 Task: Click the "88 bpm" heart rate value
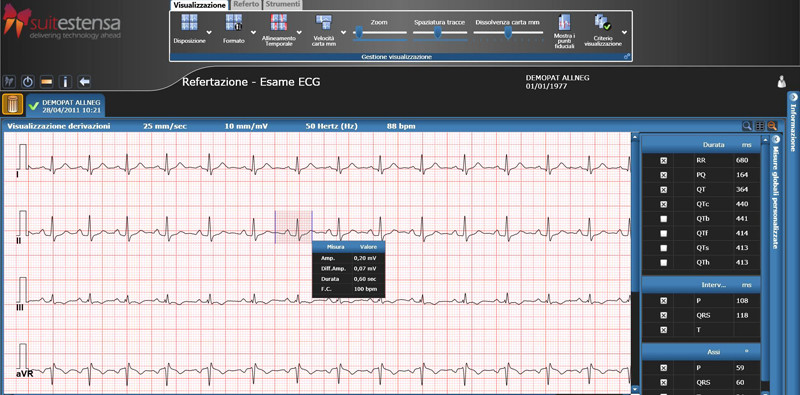click(401, 126)
